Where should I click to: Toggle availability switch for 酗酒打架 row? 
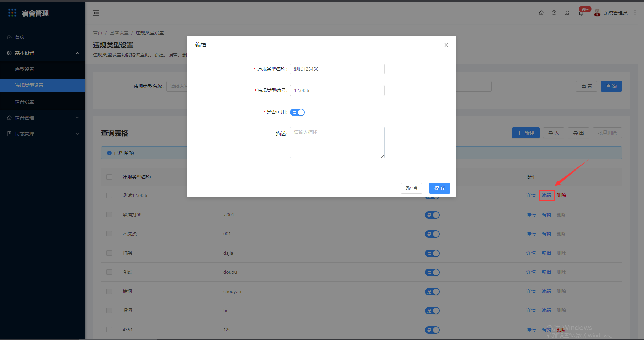click(432, 215)
